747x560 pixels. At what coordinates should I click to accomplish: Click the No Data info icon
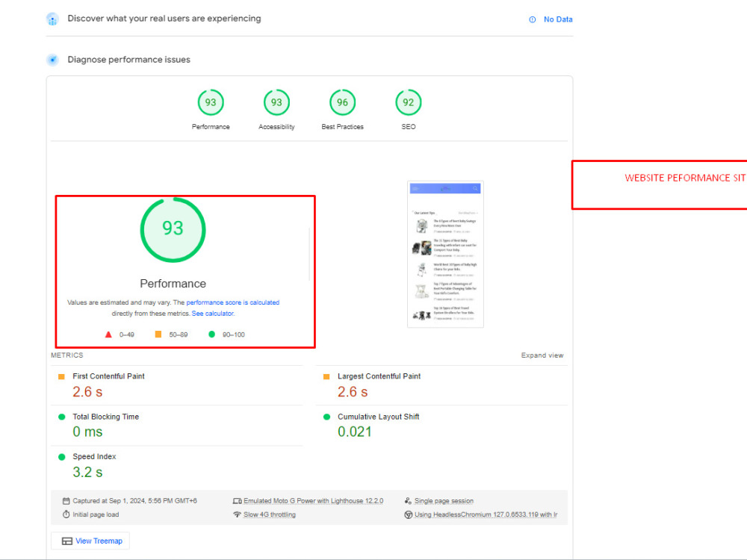pyautogui.click(x=532, y=19)
